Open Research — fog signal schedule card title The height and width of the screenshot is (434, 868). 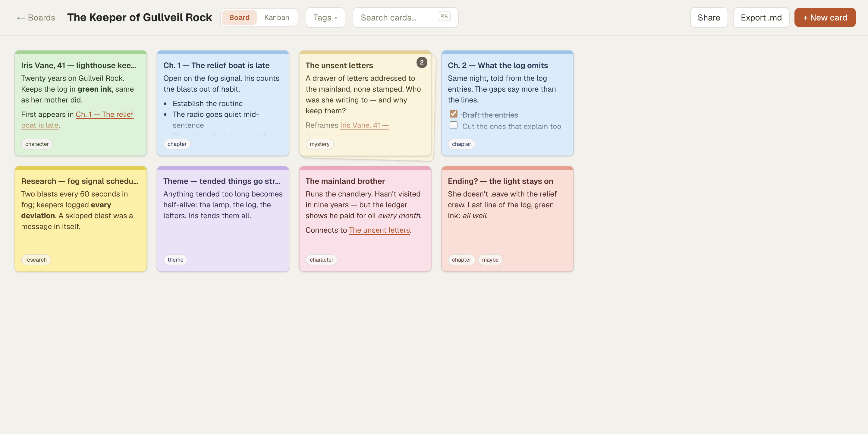80,181
